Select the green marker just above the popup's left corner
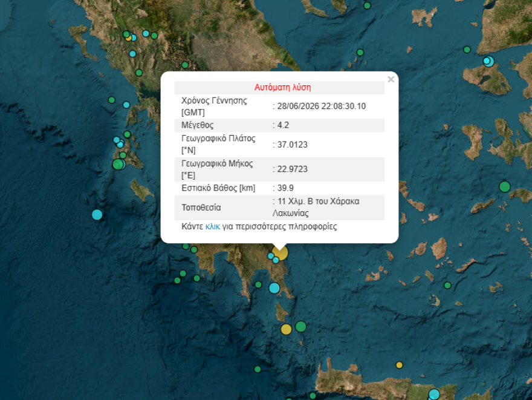 [x=185, y=65]
